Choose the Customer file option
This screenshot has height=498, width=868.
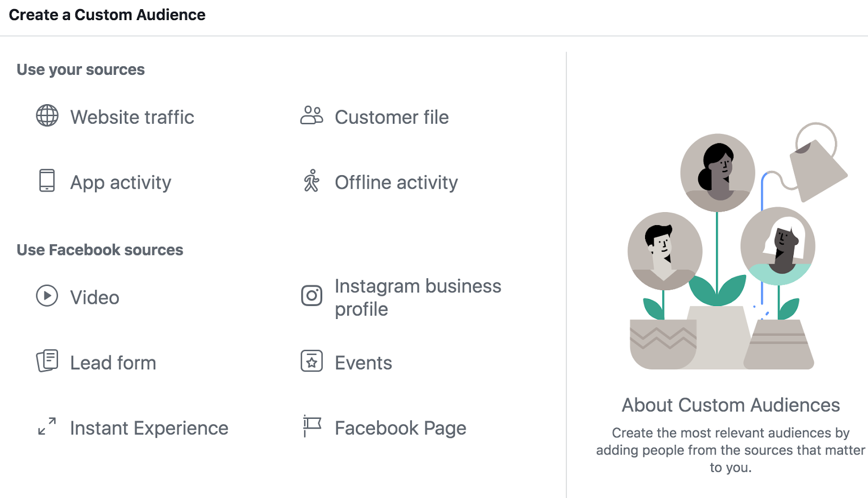(x=391, y=117)
